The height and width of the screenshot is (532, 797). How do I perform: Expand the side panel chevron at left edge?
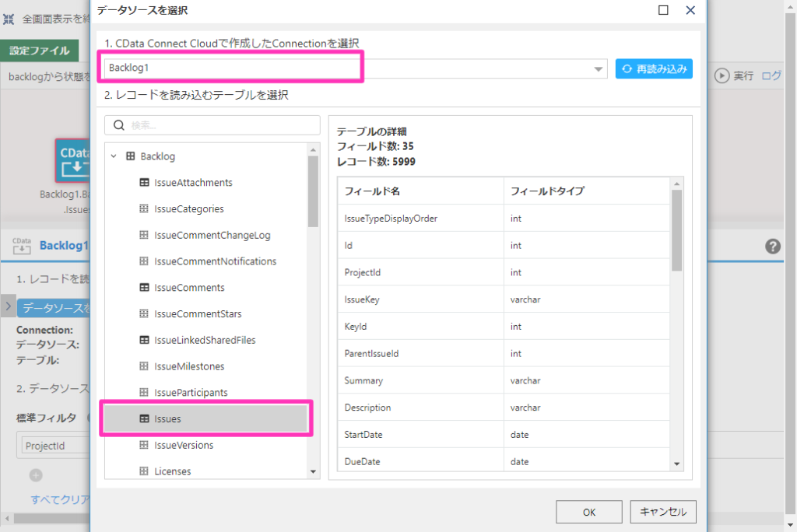[x=8, y=306]
